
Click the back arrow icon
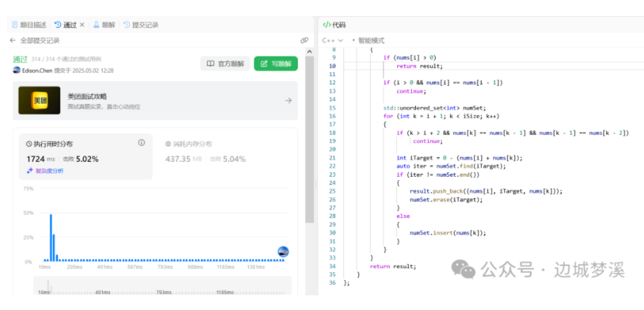[13, 40]
